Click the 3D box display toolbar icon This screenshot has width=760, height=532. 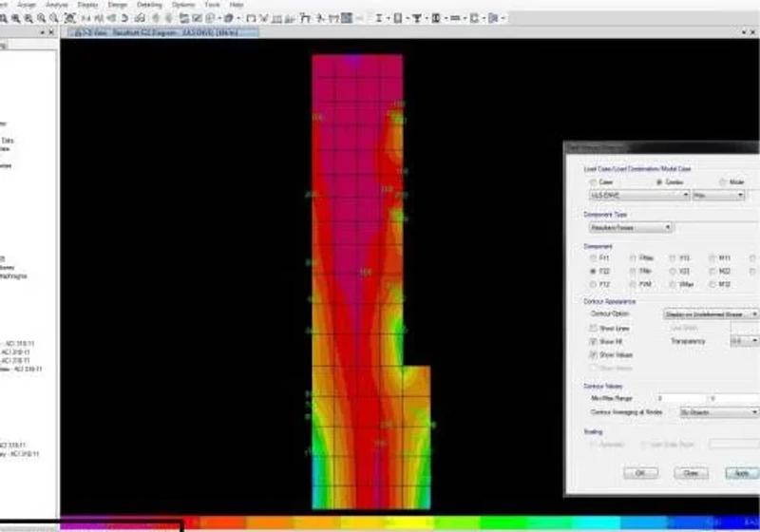click(x=228, y=18)
